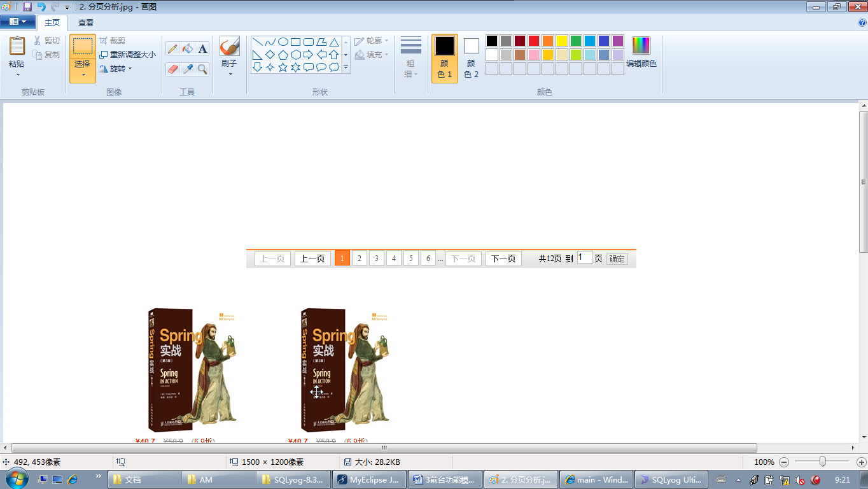The height and width of the screenshot is (489, 868).
Task: Open the Paint Help icon
Action: (x=862, y=22)
